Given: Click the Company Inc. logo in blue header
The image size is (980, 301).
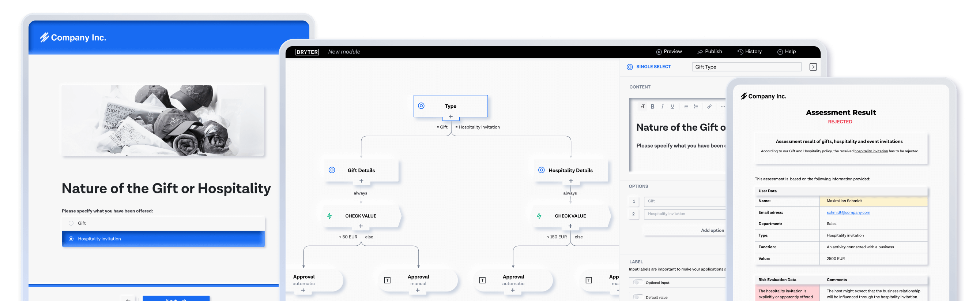Looking at the screenshot, I should coord(73,37).
